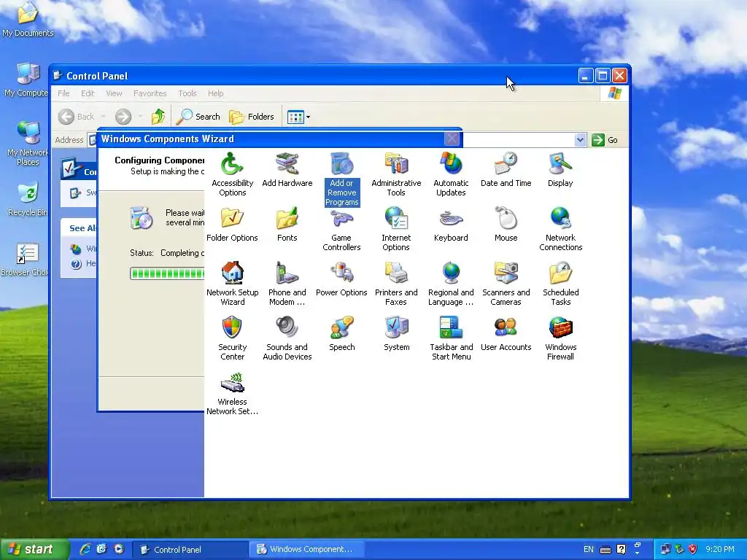Toggle the Folders pane button

point(252,117)
